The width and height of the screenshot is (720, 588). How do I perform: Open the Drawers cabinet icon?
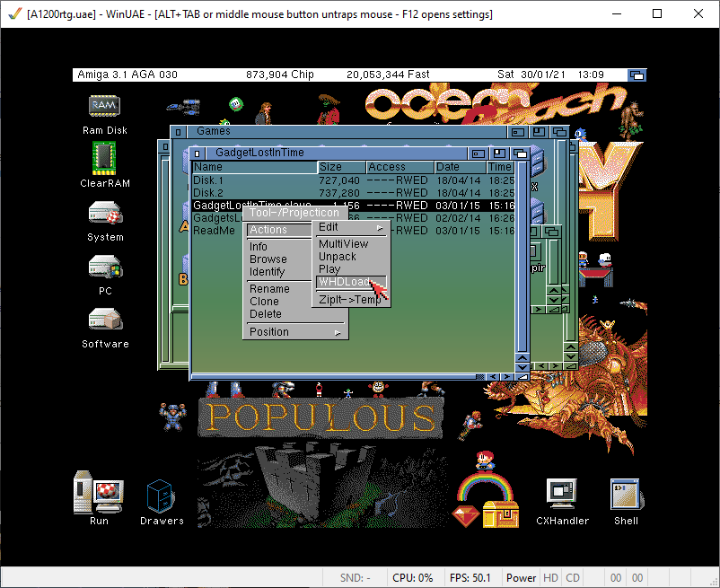[x=161, y=496]
